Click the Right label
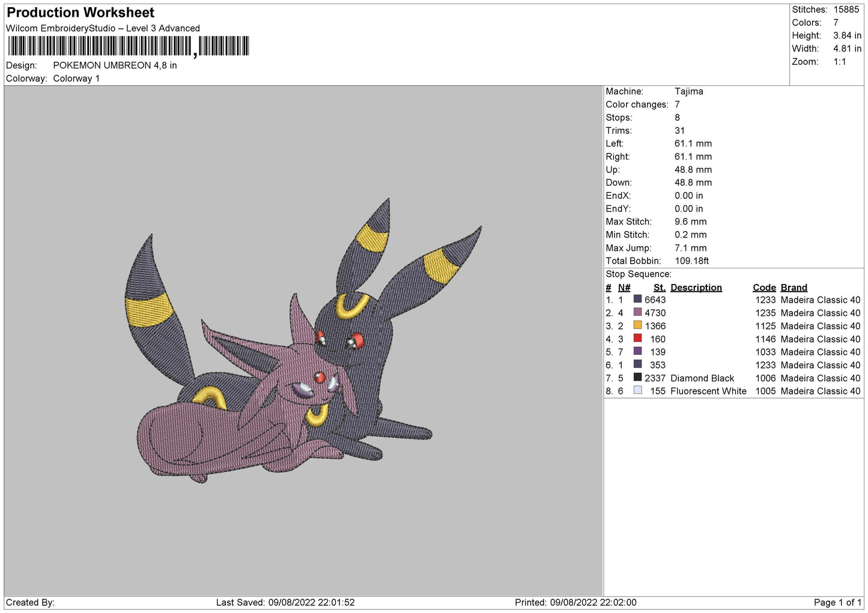 (x=618, y=157)
